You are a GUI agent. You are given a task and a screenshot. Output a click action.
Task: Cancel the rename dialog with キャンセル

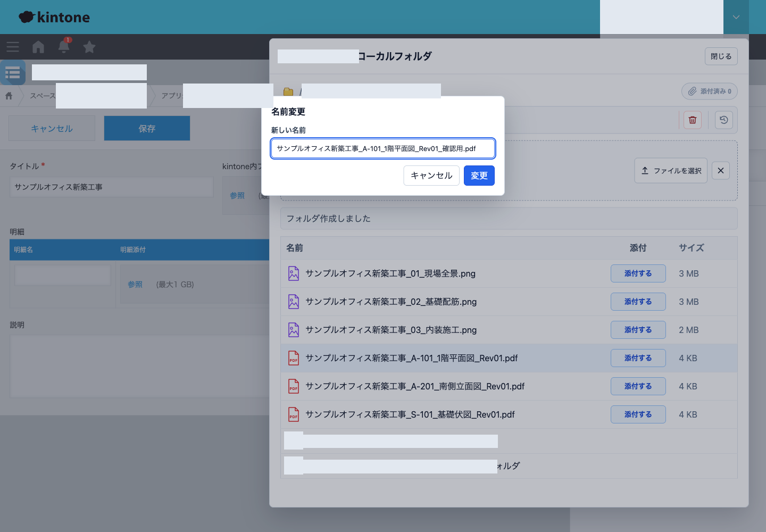[431, 176]
